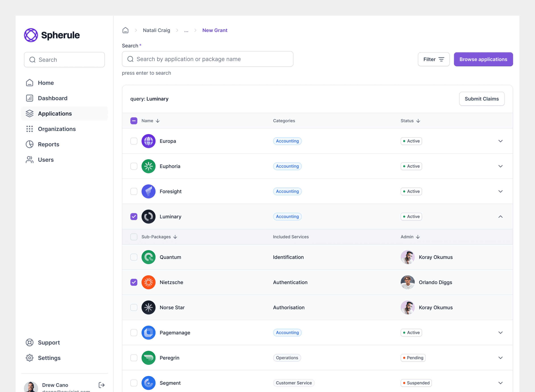
Task: Open Organizations in the sidebar
Action: tap(57, 129)
